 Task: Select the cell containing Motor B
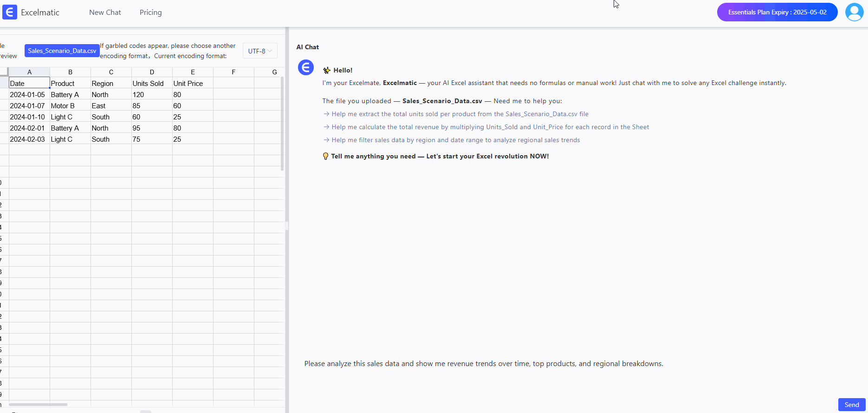70,106
